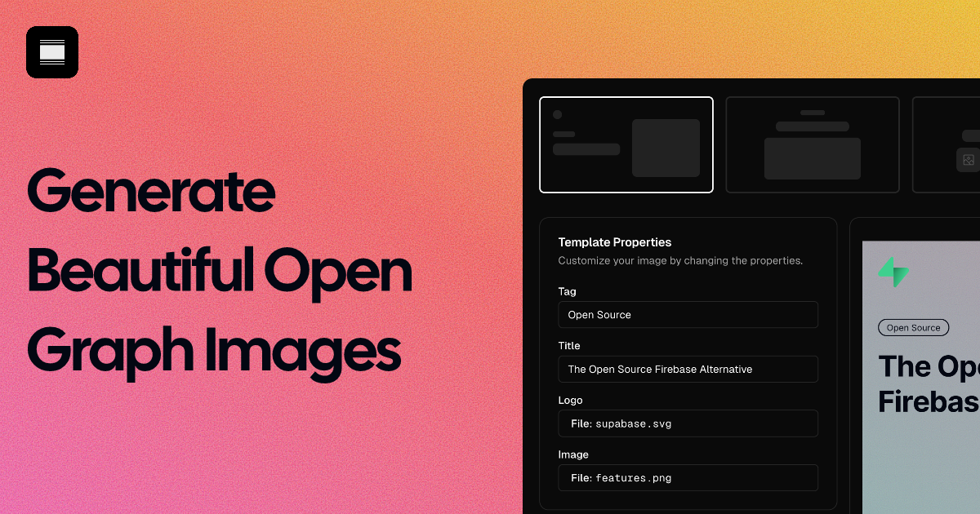Screen dimensions: 980x514
Task: Click the circle avatar placeholder in first template
Action: pos(559,116)
